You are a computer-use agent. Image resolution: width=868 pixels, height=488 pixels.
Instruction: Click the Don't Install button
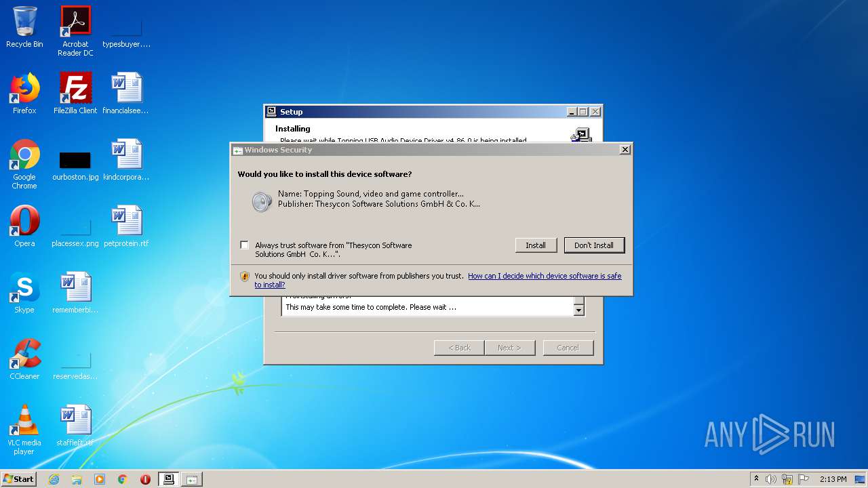tap(594, 245)
